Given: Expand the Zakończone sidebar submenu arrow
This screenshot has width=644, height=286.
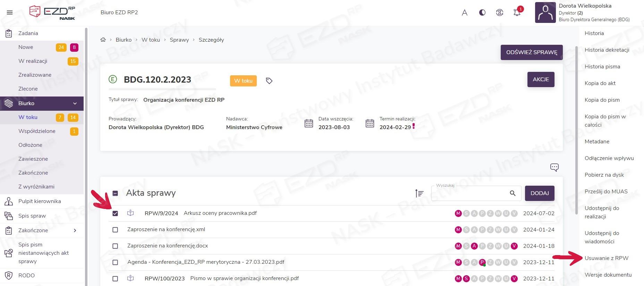Looking at the screenshot, I should [75, 230].
